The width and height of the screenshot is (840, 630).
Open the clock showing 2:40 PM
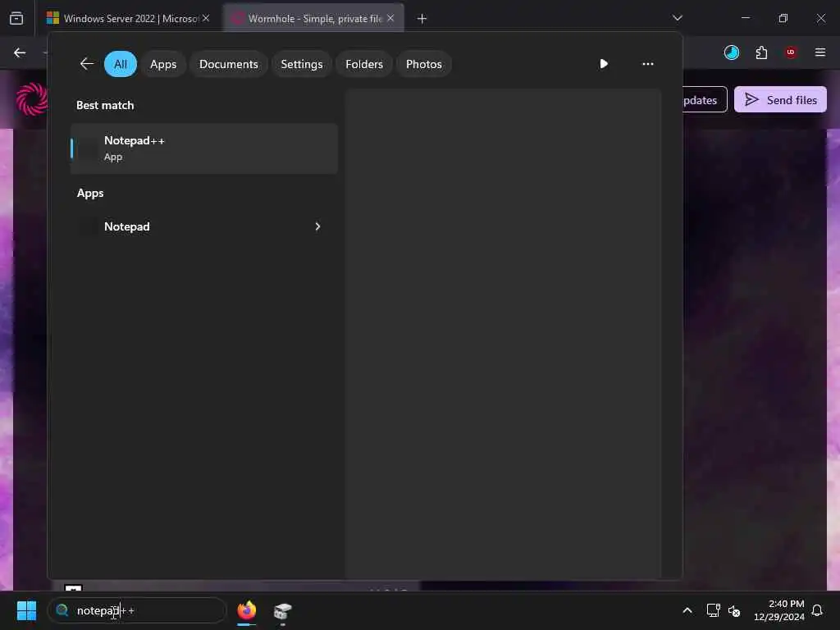pyautogui.click(x=779, y=610)
